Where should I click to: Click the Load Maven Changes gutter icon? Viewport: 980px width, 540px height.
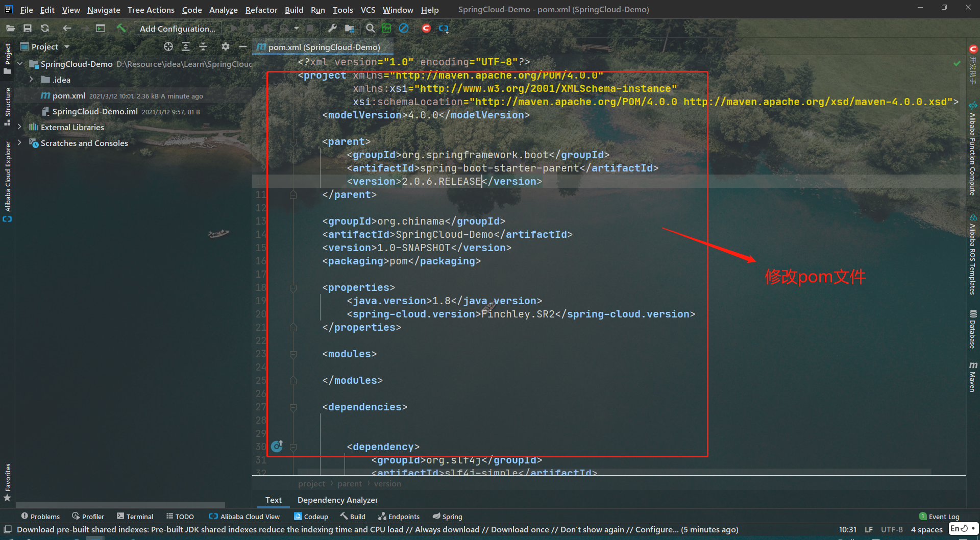(x=277, y=446)
